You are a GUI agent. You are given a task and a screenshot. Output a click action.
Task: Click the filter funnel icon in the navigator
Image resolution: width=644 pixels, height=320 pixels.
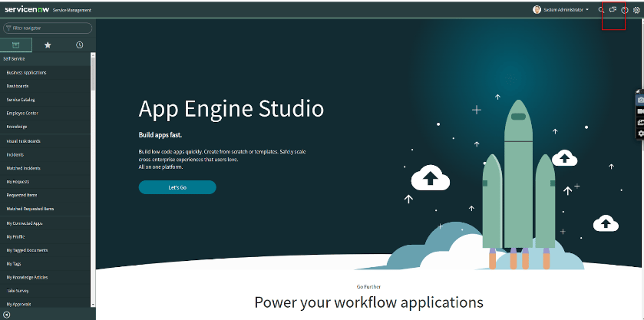pyautogui.click(x=8, y=28)
